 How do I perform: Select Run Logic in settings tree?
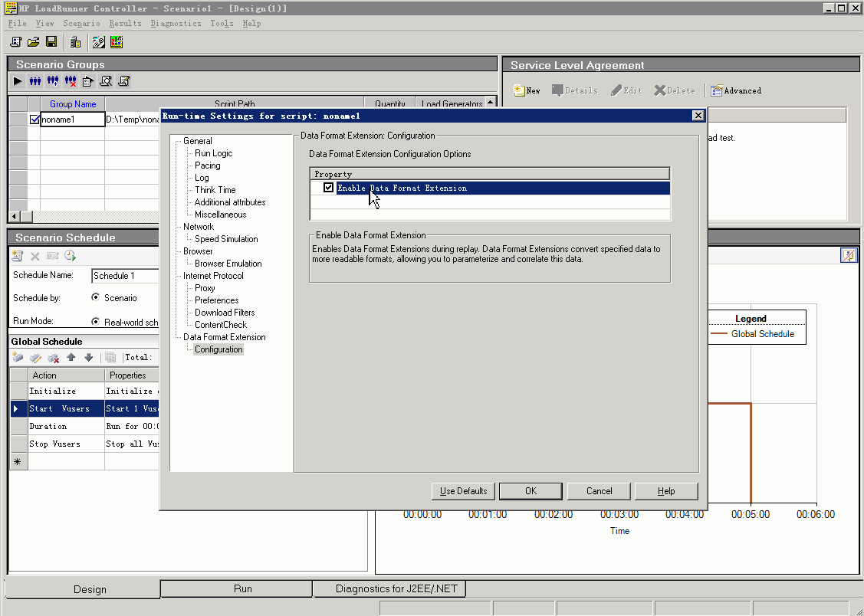pyautogui.click(x=213, y=153)
